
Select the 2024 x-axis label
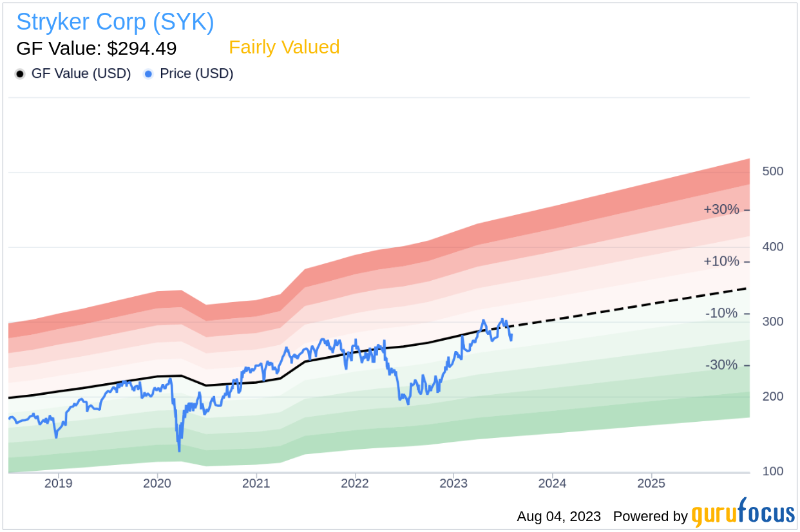point(552,483)
